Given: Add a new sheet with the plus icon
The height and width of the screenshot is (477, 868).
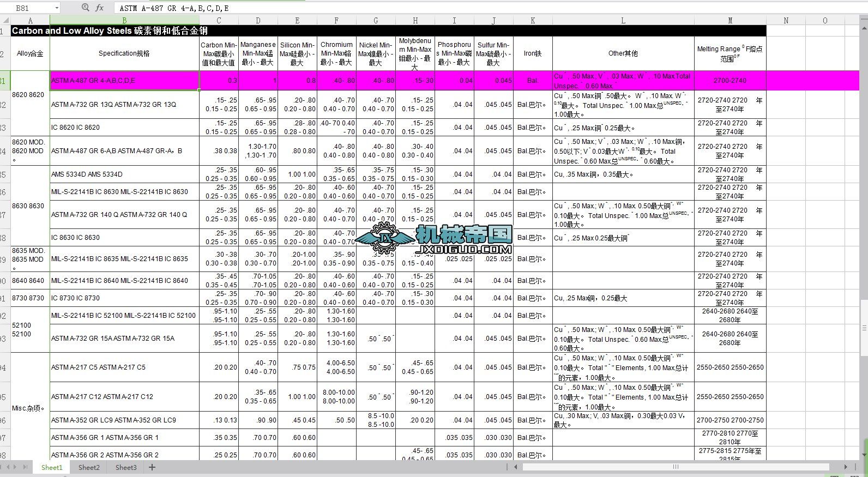Looking at the screenshot, I should pyautogui.click(x=152, y=467).
